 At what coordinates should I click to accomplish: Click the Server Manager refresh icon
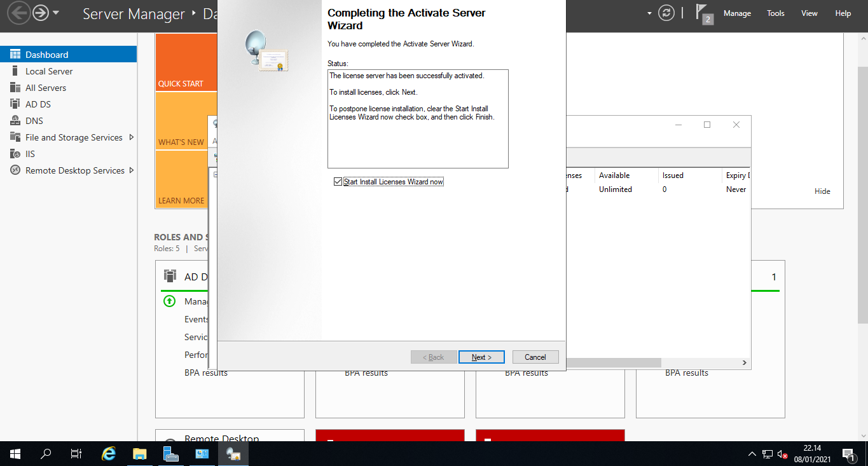click(666, 12)
